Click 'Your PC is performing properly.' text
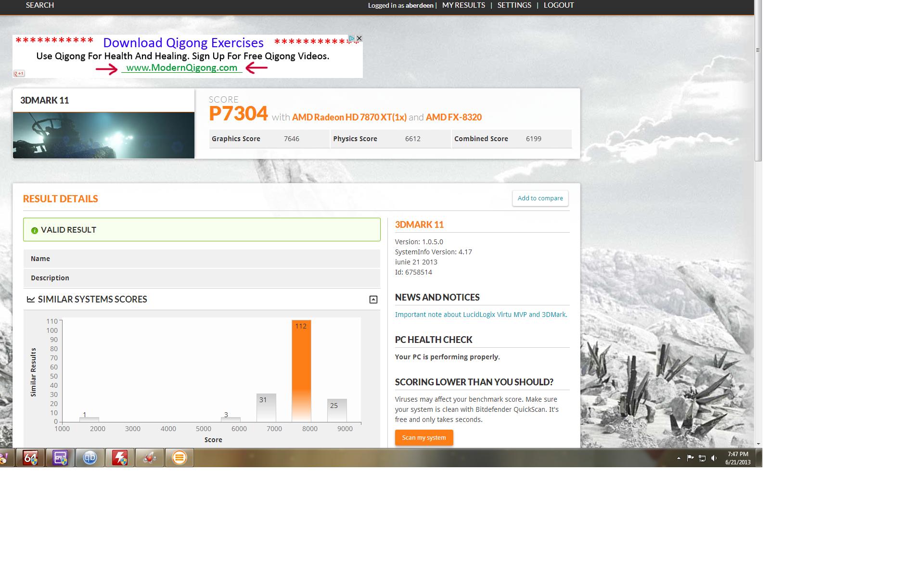The width and height of the screenshot is (924, 578). point(448,357)
